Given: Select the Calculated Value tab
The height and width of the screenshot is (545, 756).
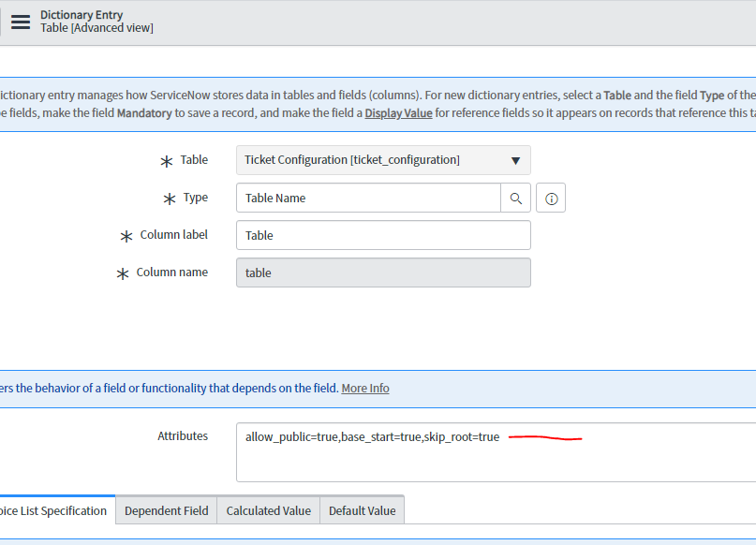Looking at the screenshot, I should (269, 510).
